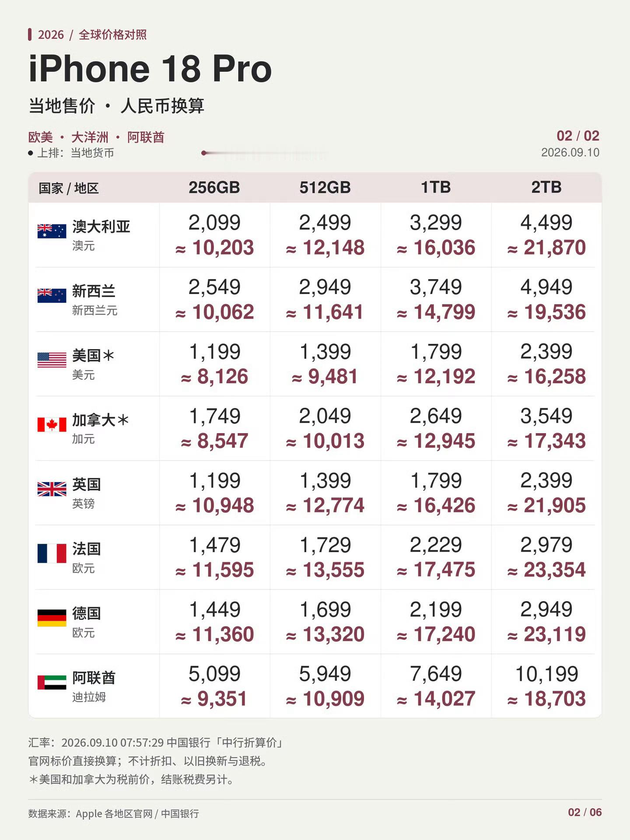The width and height of the screenshot is (630, 840).
Task: Click the Australia flag icon
Action: 52,231
